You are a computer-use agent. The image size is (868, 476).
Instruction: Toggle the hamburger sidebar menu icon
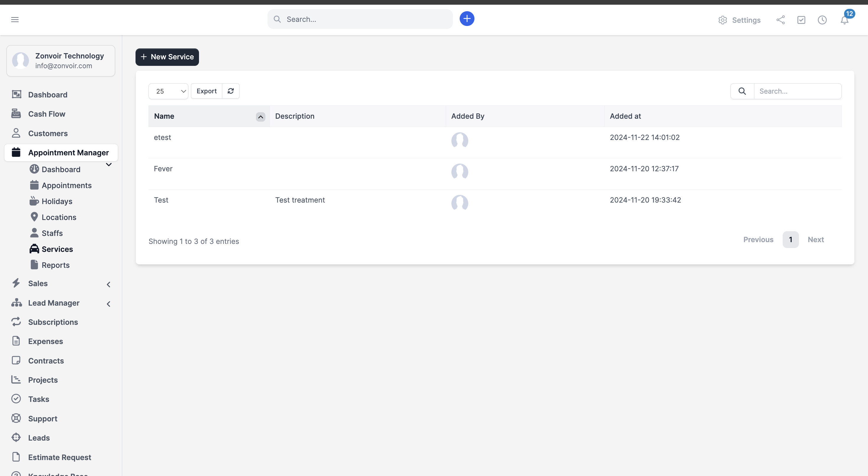pos(15,19)
